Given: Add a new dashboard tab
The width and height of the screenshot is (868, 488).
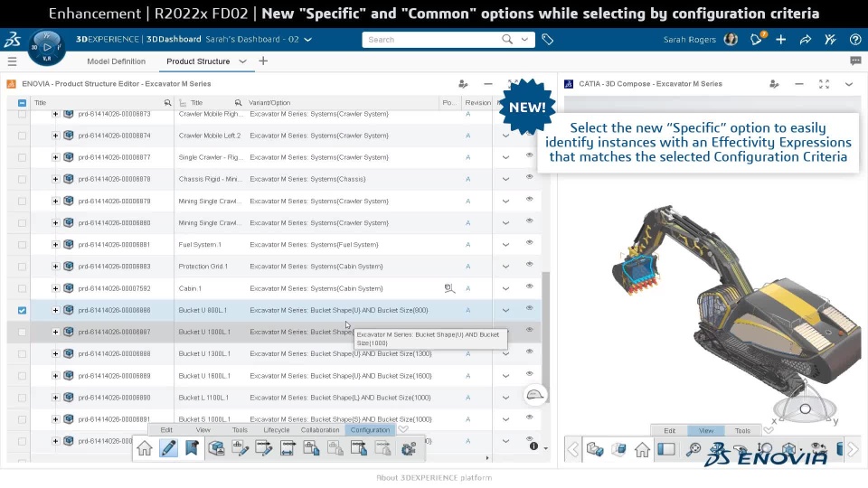Looking at the screenshot, I should (x=263, y=61).
